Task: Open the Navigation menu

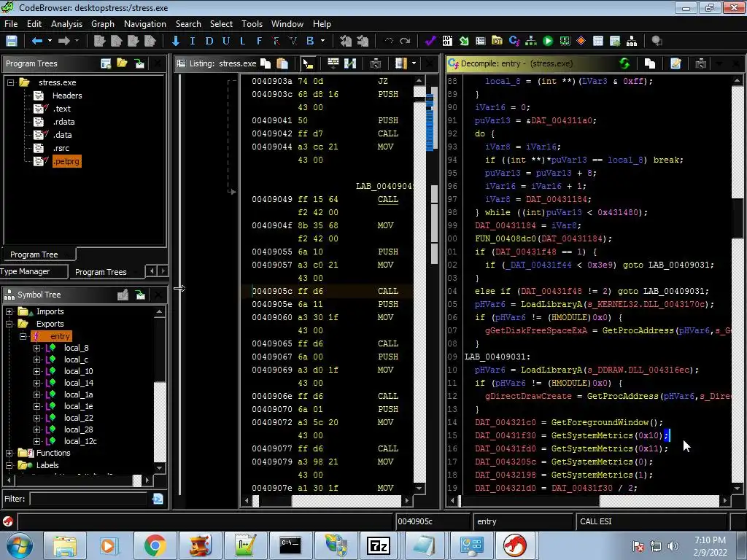Action: pyautogui.click(x=145, y=24)
